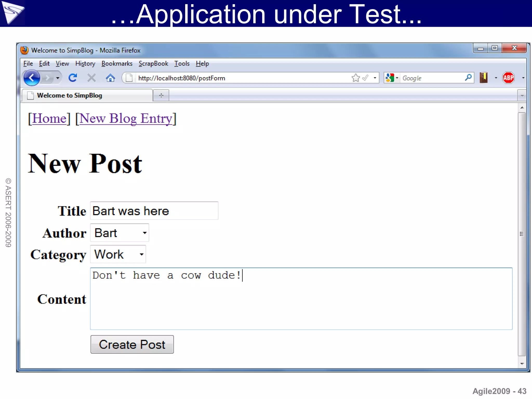Click the Author label
Screen dimensions: 532x399
tap(64, 233)
